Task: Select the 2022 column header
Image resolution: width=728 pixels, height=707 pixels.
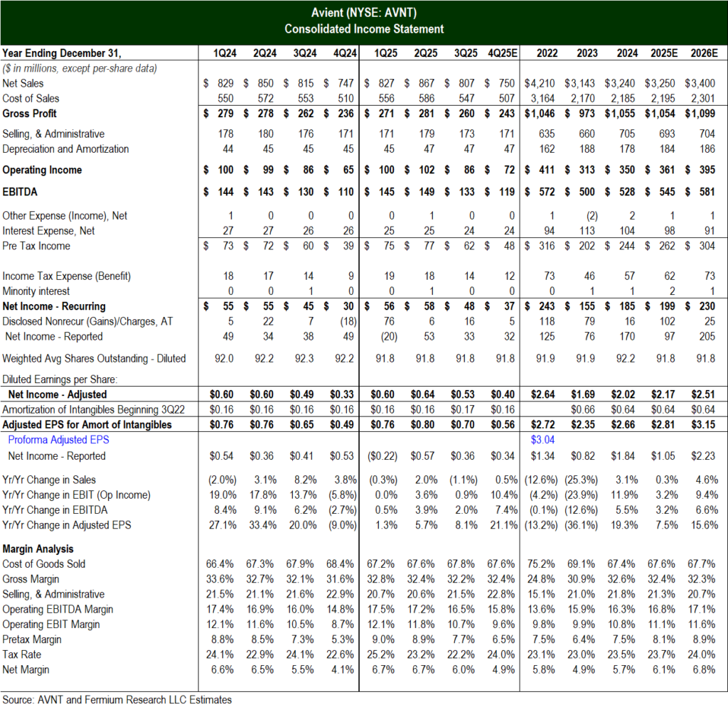Action: point(547,53)
